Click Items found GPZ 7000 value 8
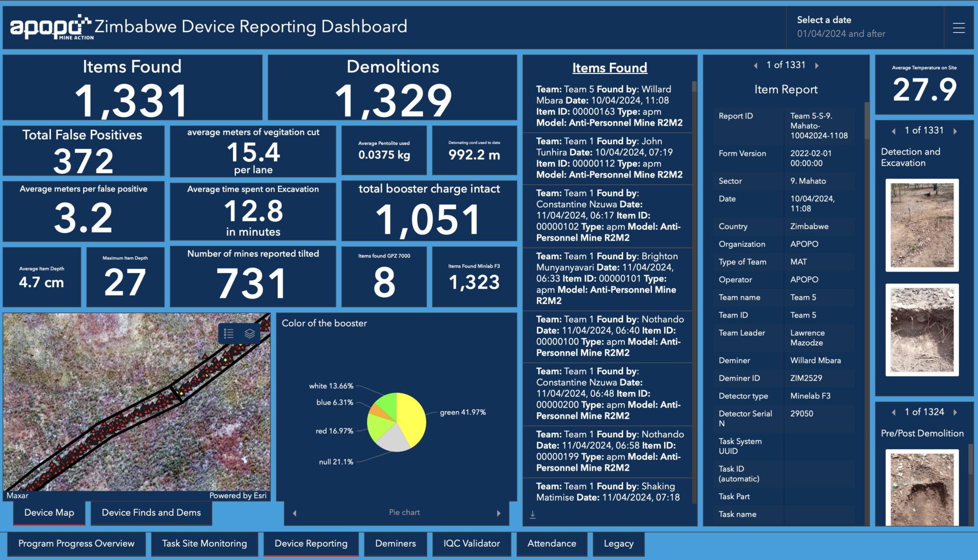 click(384, 276)
